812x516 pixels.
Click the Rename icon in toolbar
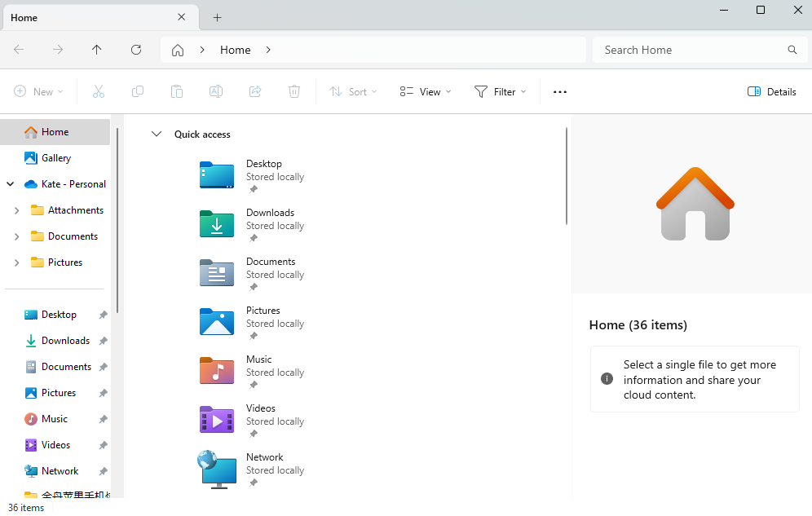[216, 92]
